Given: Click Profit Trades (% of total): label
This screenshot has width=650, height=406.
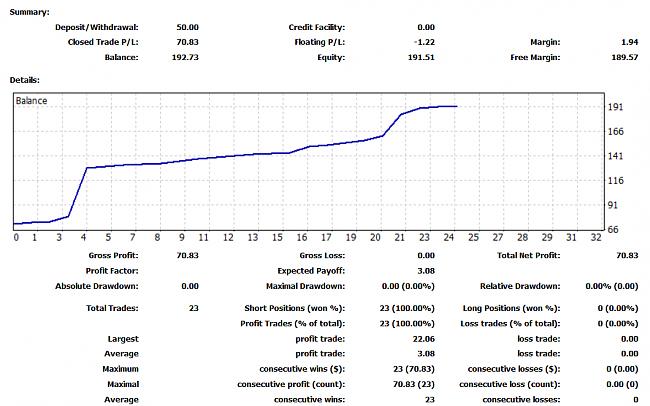Looking at the screenshot, I should pos(293,323).
